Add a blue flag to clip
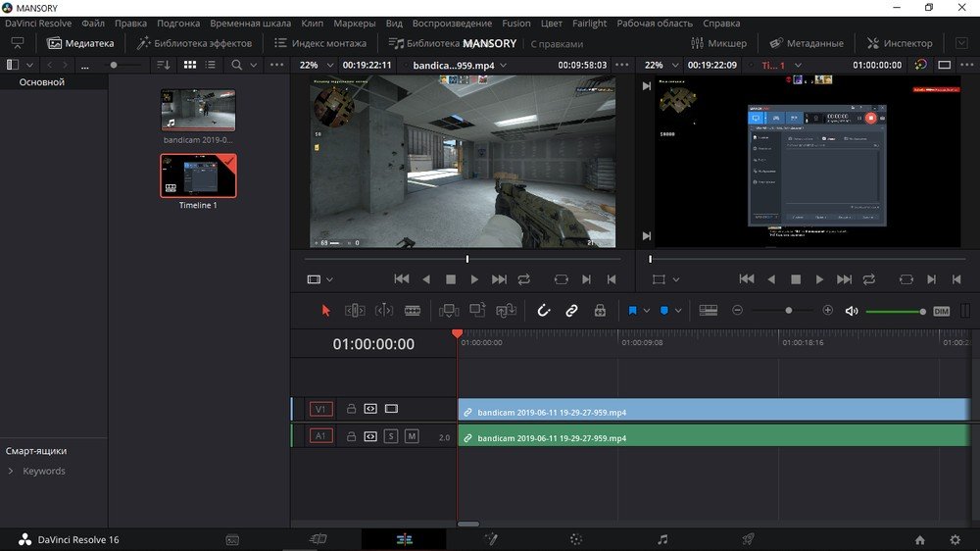The image size is (980, 551). coord(632,311)
